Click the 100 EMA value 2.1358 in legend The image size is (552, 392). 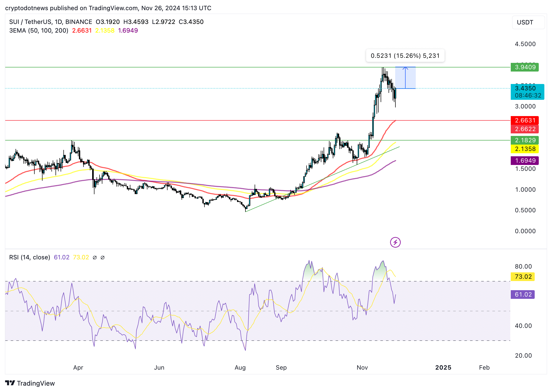[105, 31]
